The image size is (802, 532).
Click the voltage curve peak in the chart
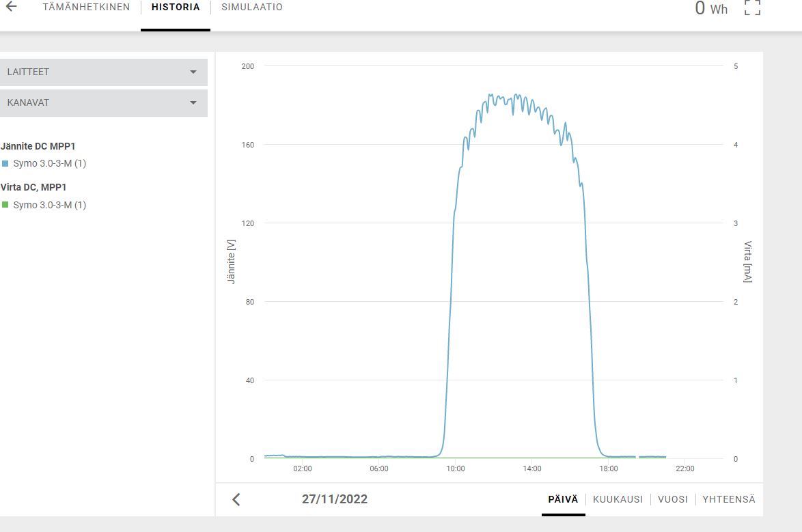coord(516,95)
